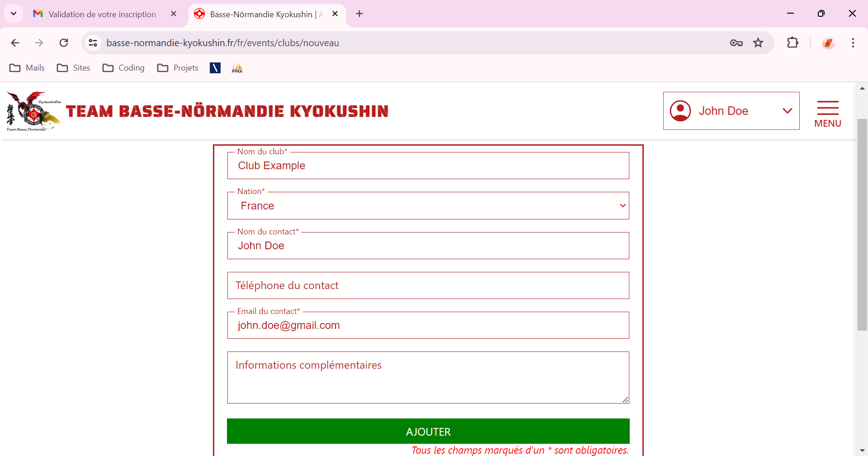Open the hamburger MENU icon

[x=827, y=114]
